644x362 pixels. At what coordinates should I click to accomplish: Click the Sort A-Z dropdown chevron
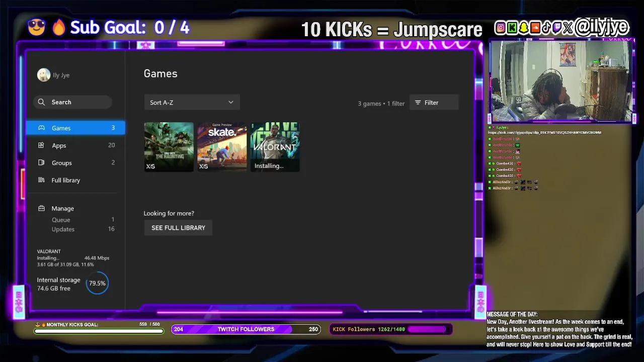point(231,103)
